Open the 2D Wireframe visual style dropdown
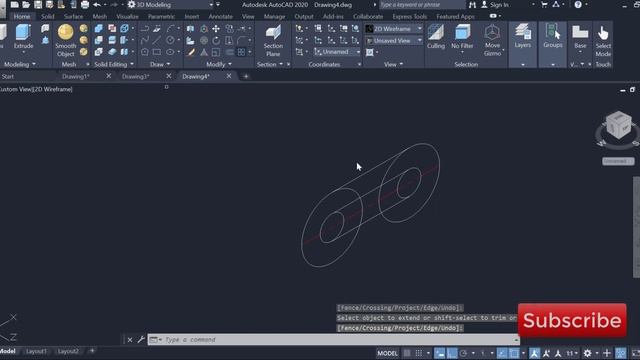640x360 pixels. tap(393, 29)
